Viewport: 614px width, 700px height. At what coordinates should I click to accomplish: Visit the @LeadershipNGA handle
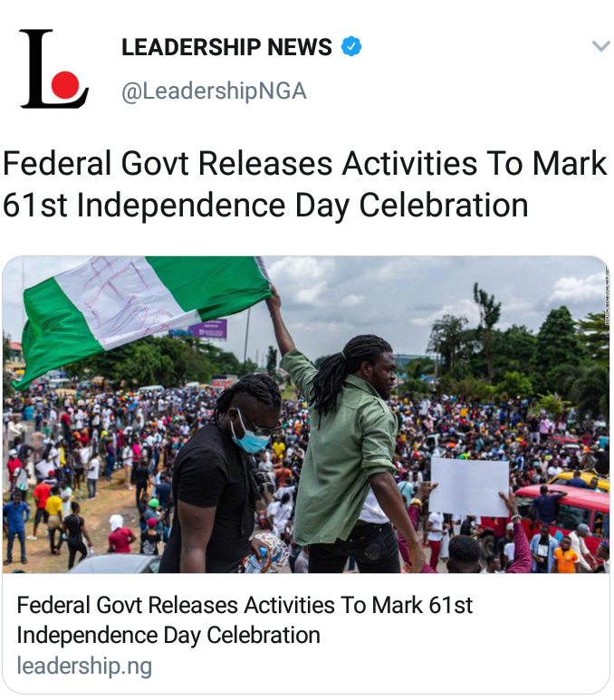pos(214,91)
